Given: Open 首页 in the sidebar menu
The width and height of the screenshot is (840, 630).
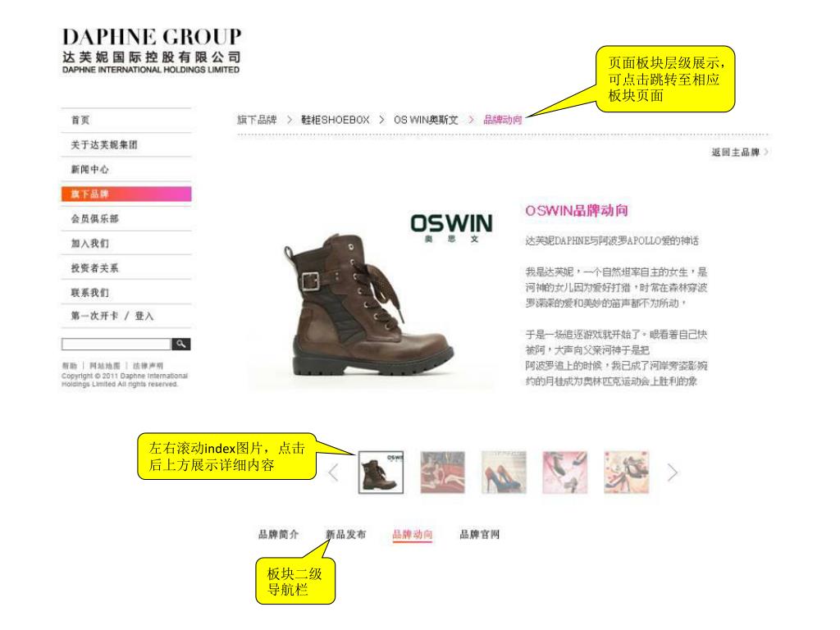Looking at the screenshot, I should [x=80, y=120].
